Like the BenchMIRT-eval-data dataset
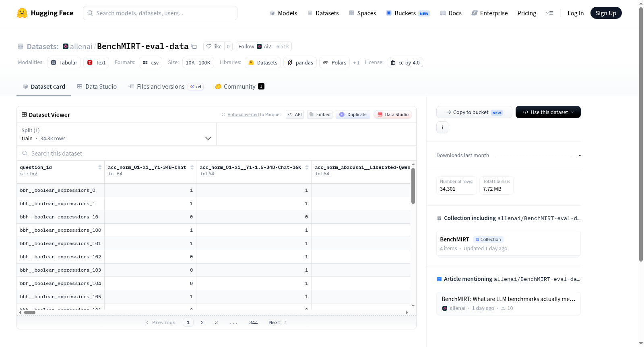The width and height of the screenshot is (644, 347). click(214, 46)
